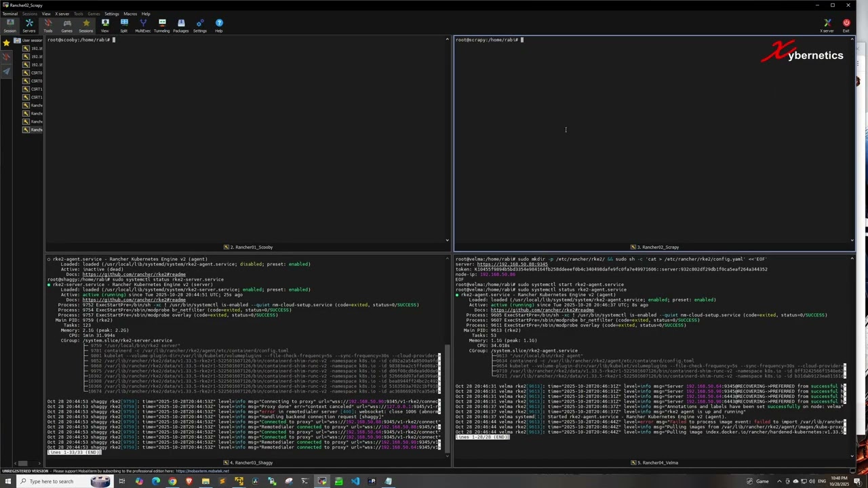
Task: Select the star Sessions sidebar tab
Action: [x=7, y=43]
